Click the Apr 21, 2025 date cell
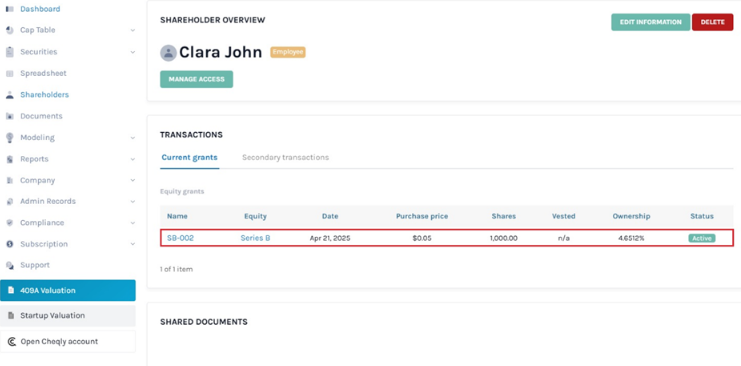This screenshot has height=366, width=741. pyautogui.click(x=330, y=238)
